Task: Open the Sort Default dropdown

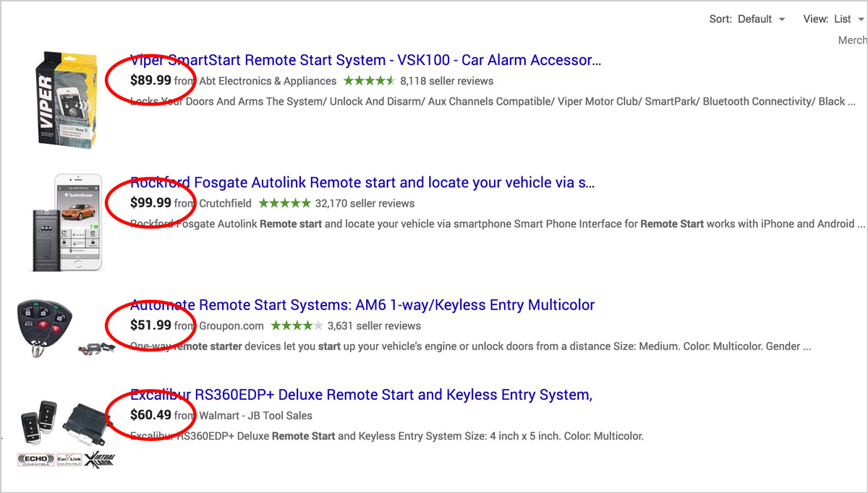Action: click(x=748, y=19)
